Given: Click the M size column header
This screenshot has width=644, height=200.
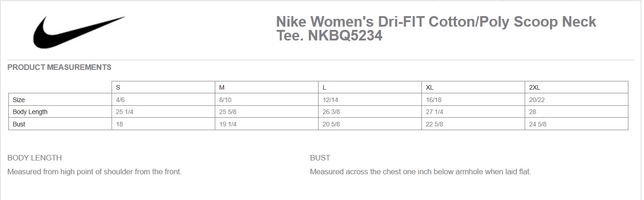Looking at the screenshot, I should coord(222,87).
